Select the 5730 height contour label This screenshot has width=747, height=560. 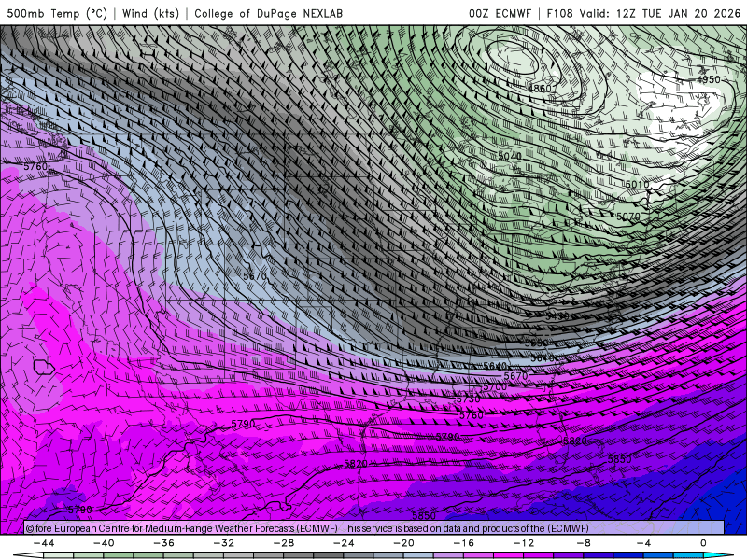469,399
